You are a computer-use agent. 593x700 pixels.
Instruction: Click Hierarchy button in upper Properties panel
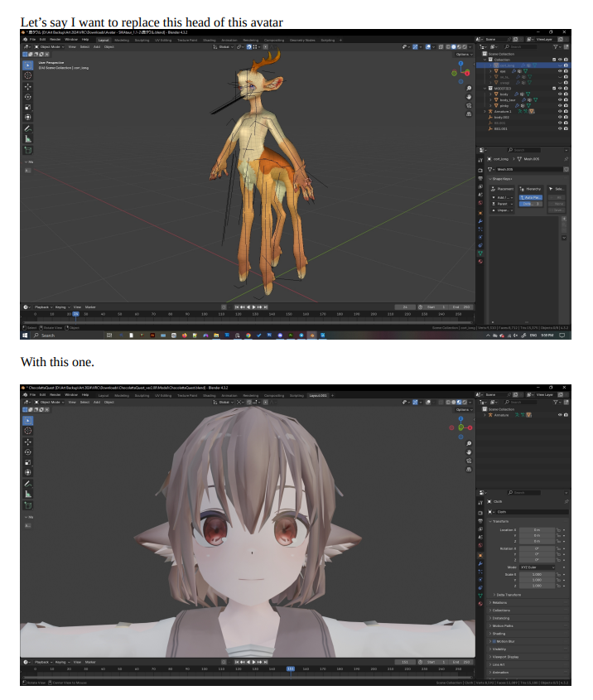coord(531,189)
